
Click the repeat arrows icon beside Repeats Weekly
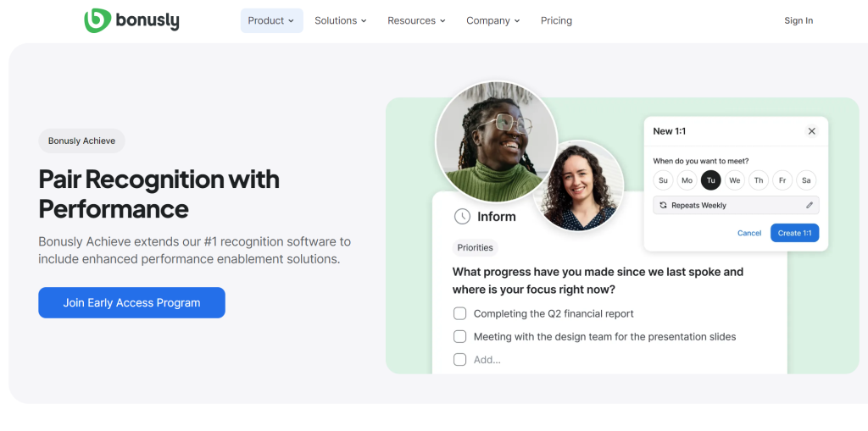[x=663, y=205]
